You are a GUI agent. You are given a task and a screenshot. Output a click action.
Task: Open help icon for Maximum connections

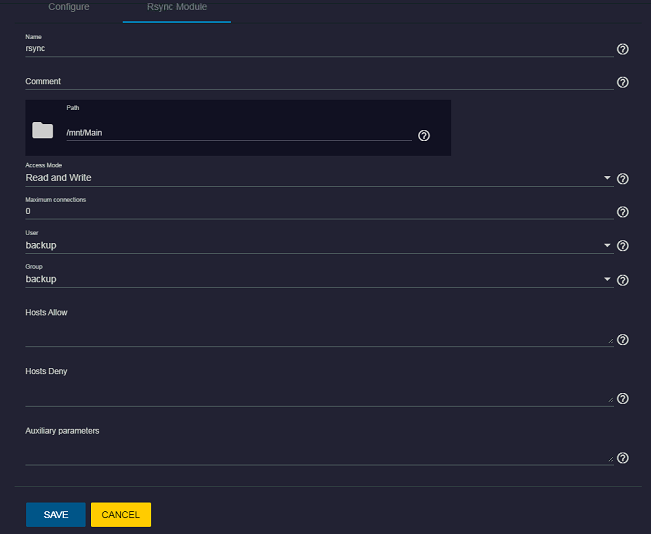622,212
